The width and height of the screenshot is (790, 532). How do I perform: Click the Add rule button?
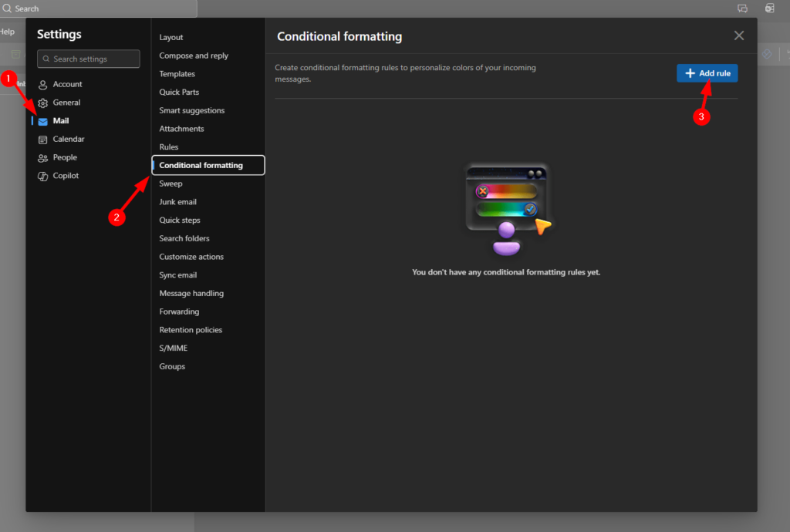pyautogui.click(x=707, y=73)
